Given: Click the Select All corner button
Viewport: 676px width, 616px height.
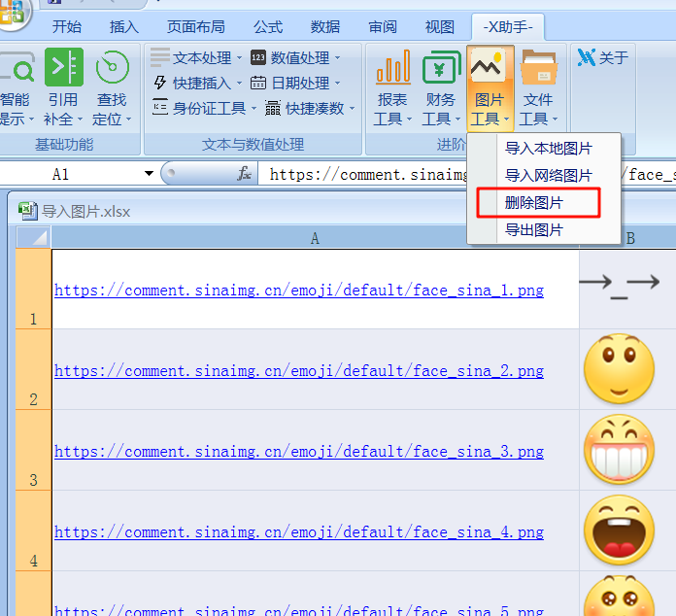Looking at the screenshot, I should 34,237.
